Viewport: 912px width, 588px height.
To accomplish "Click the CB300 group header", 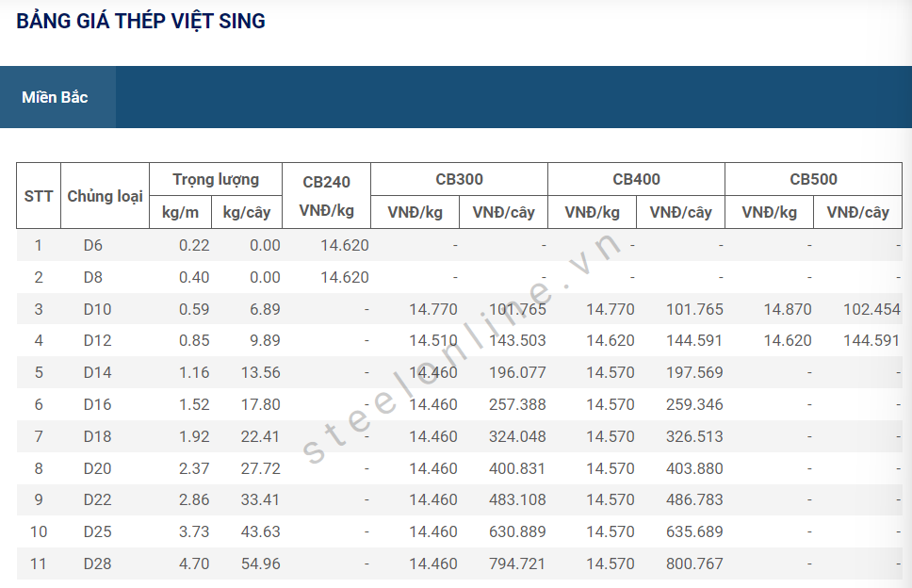I will coord(460,179).
